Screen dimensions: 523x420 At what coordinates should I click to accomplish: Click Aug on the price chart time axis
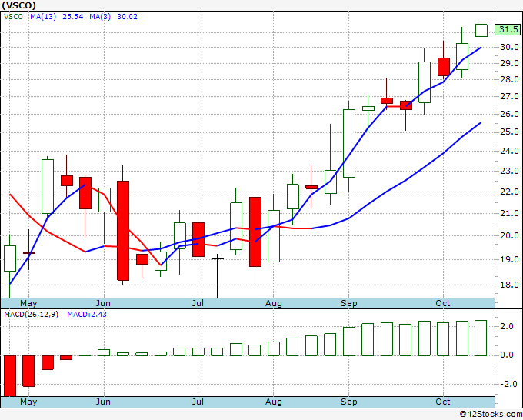(x=274, y=303)
